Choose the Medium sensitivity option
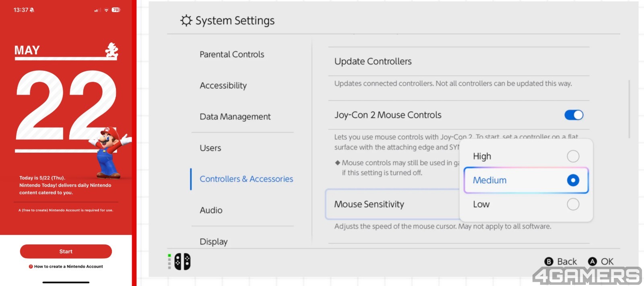This screenshot has height=286, width=644. [x=526, y=180]
